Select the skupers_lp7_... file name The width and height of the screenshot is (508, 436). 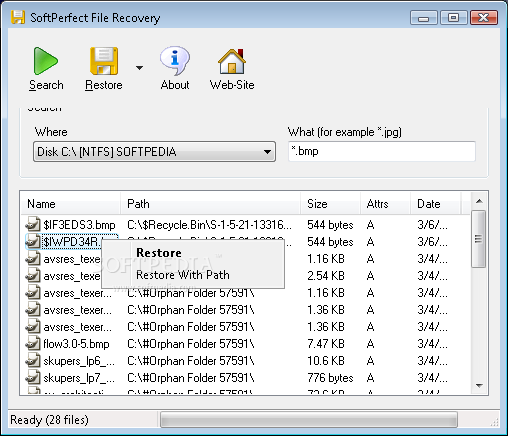point(79,378)
